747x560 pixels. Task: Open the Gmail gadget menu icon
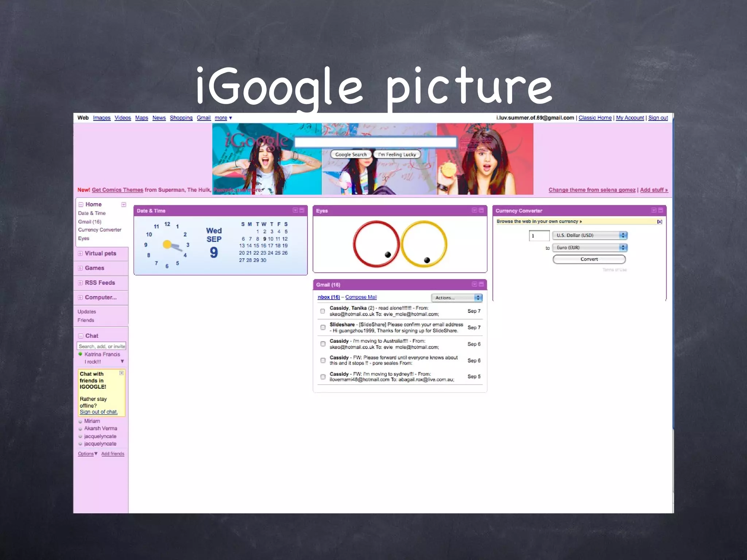475,284
